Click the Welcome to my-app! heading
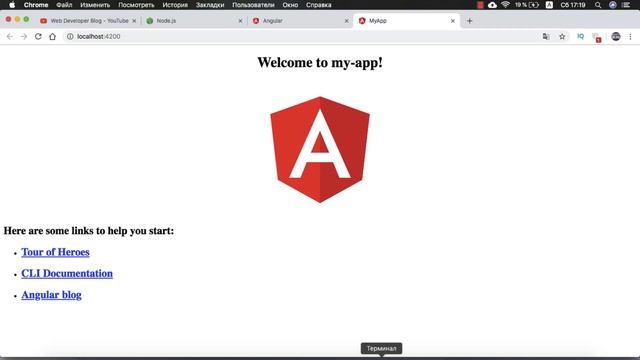The image size is (640, 360). coord(320,62)
